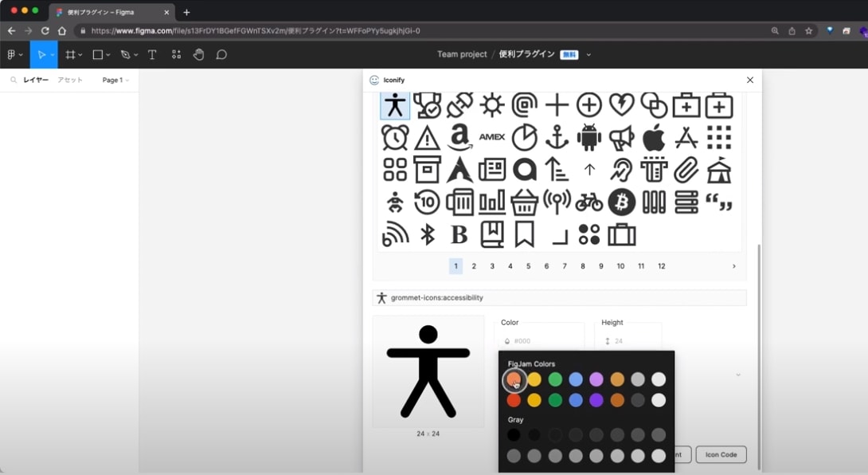Viewport: 868px width, 475px height.
Task: Select the Move tool arrow
Action: [x=41, y=54]
